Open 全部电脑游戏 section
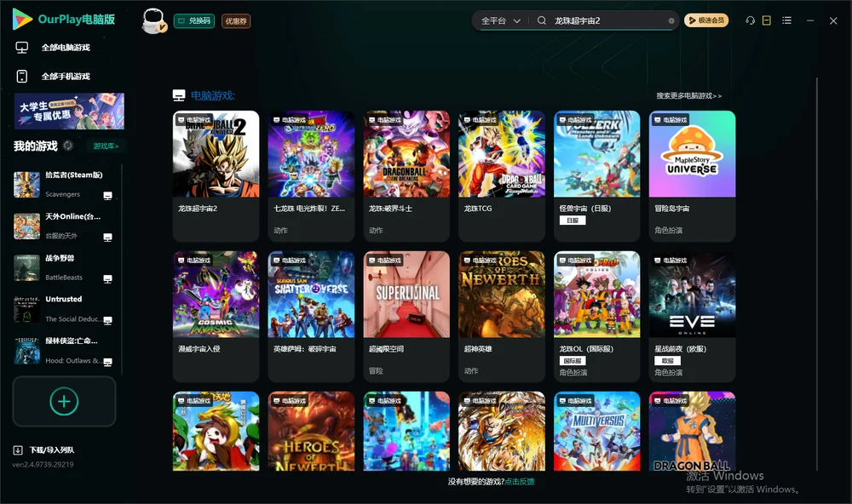The image size is (852, 504). point(66,48)
